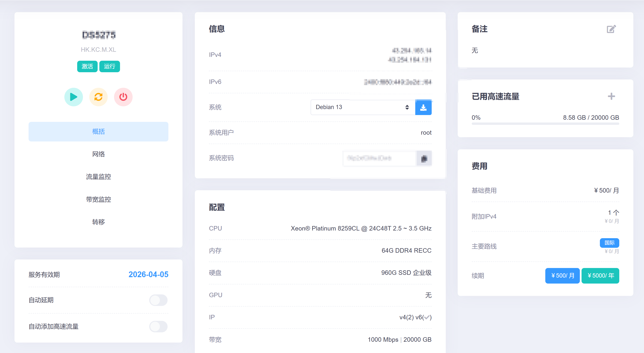Image resolution: width=644 pixels, height=353 pixels.
Task: Open the Debian 13 system dropdown
Action: (357, 107)
